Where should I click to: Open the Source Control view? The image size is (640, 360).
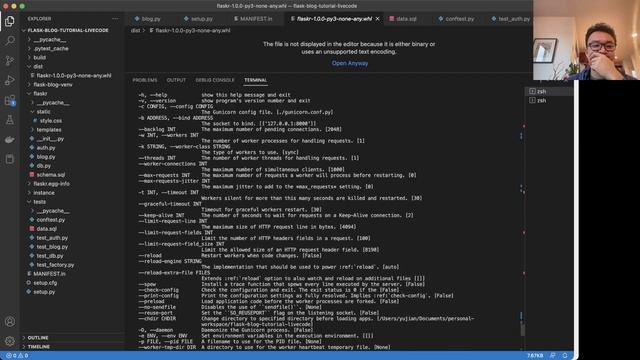click(x=10, y=60)
